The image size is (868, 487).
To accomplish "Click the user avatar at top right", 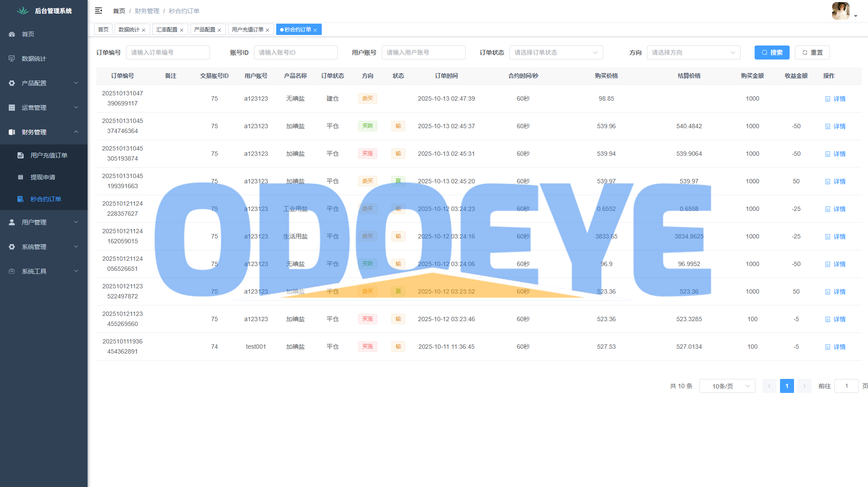I will click(x=840, y=11).
